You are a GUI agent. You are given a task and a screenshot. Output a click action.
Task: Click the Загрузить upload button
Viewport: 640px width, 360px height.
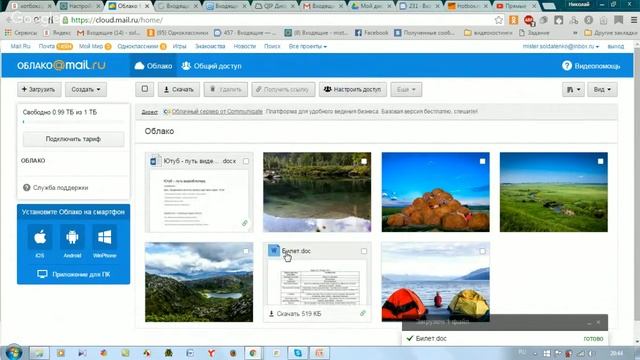[39, 89]
